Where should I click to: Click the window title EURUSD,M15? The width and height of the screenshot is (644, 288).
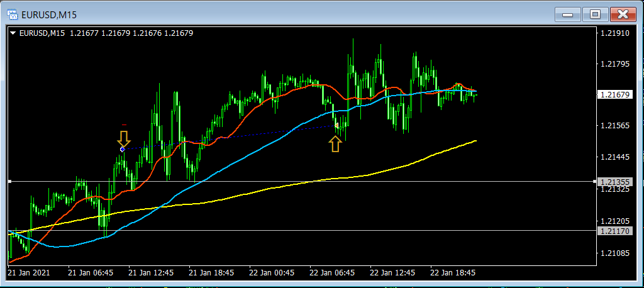[x=48, y=16]
